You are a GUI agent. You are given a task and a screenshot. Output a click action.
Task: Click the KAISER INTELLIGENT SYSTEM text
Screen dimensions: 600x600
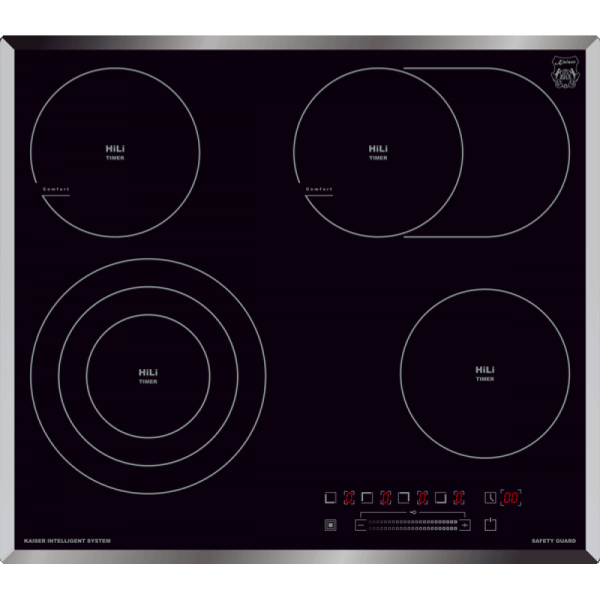(x=67, y=541)
